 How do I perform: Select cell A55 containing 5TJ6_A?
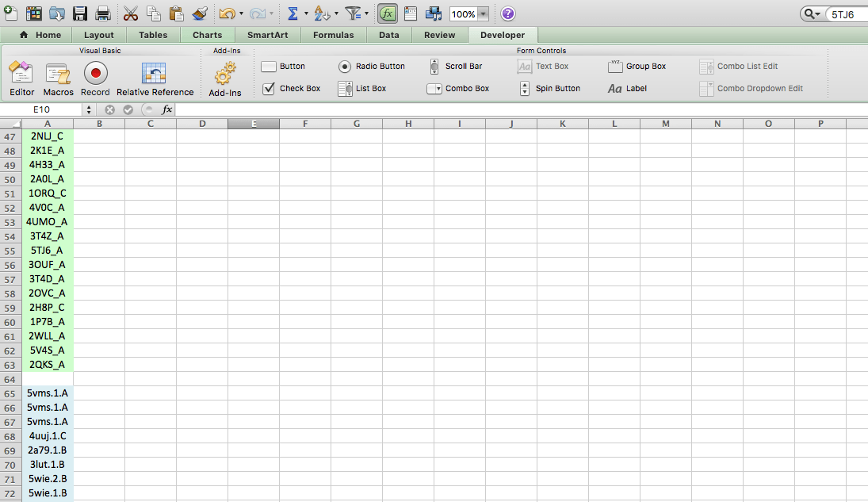tap(48, 250)
